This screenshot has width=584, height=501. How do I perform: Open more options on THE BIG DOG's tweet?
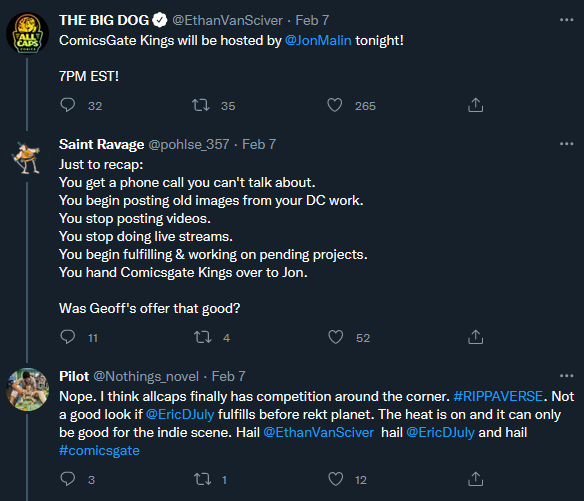point(566,20)
